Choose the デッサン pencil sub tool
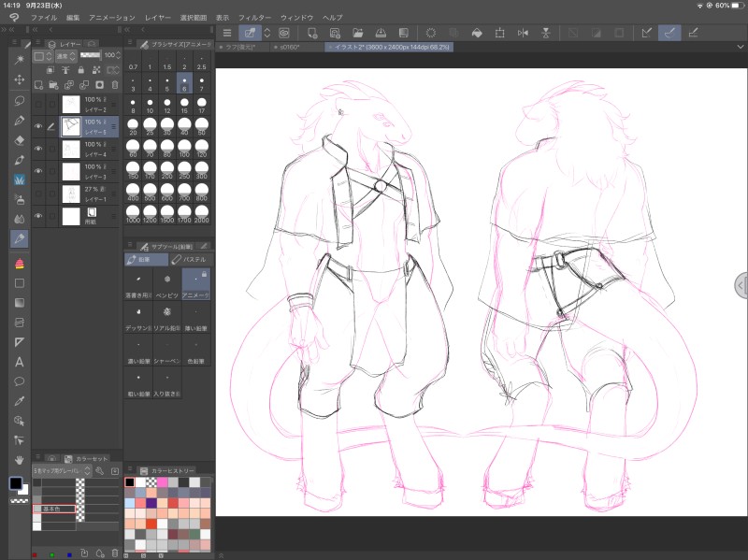 (139, 318)
